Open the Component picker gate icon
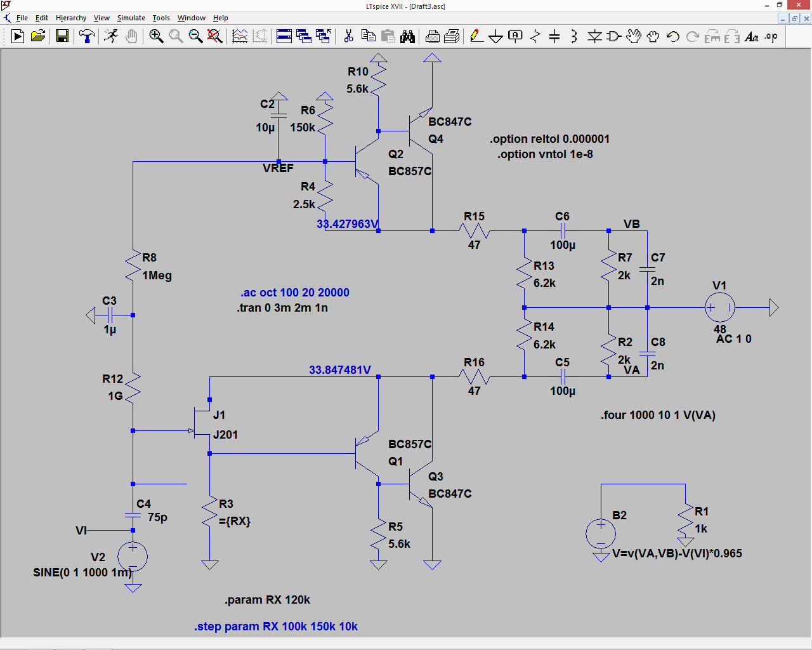Viewport: 812px width, 650px height. [614, 36]
